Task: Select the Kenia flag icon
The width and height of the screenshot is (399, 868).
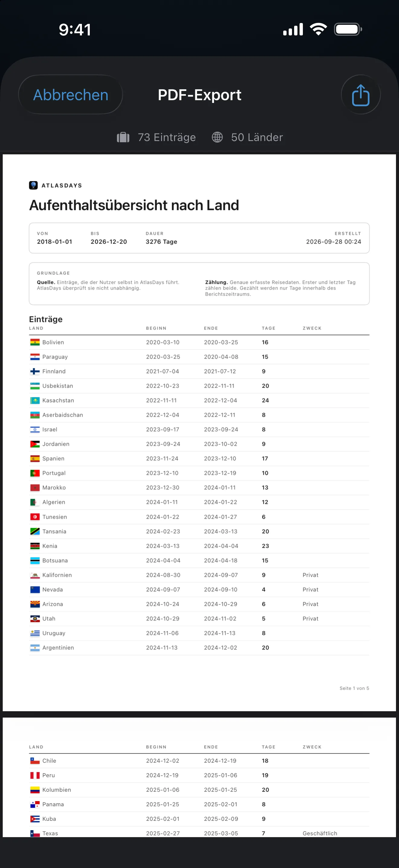Action: [x=35, y=546]
